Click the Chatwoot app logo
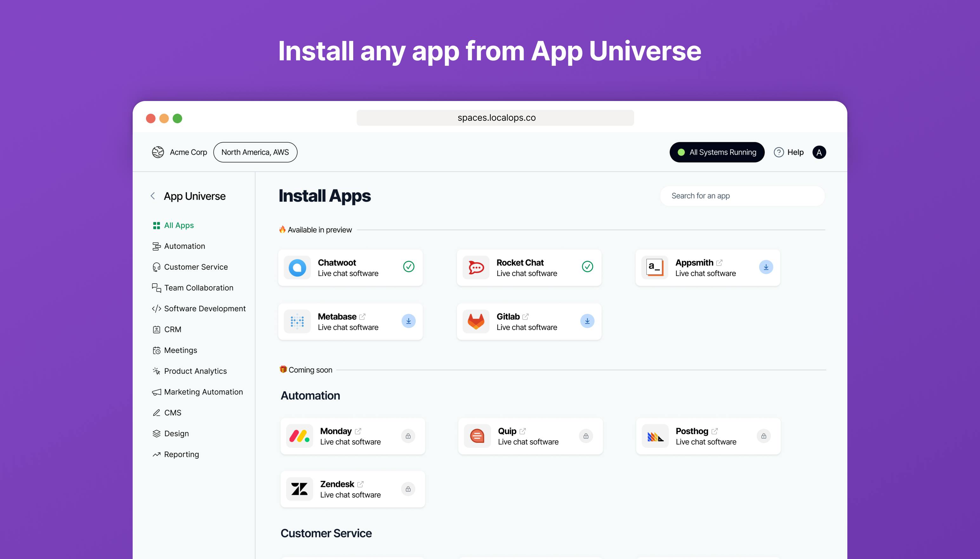 point(297,268)
